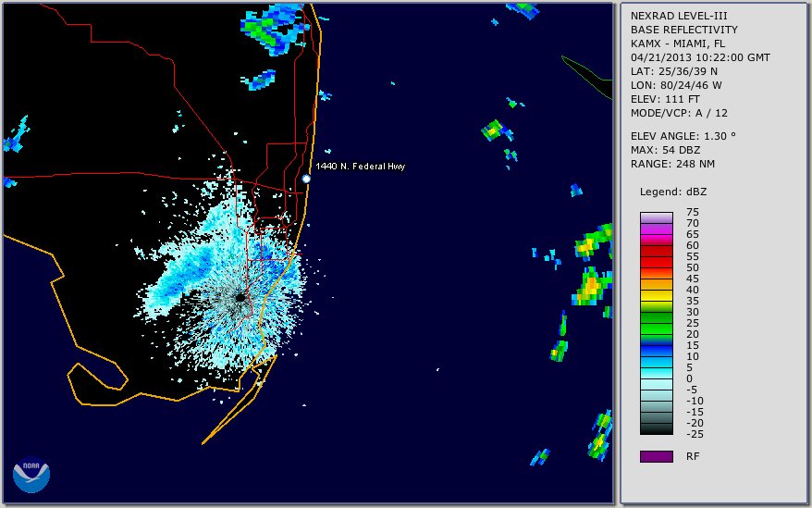Select the '1440 N. Federal Hwy' map label

tap(361, 166)
